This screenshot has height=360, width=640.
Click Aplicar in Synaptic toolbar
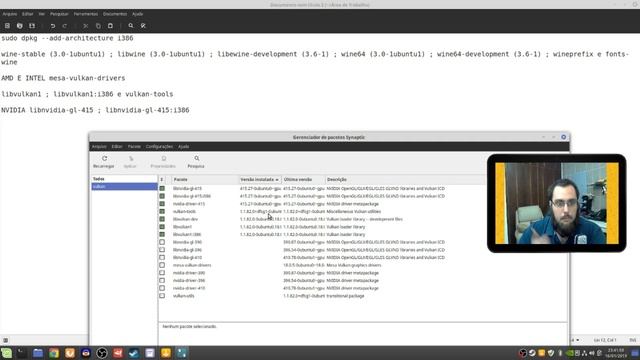point(130,162)
